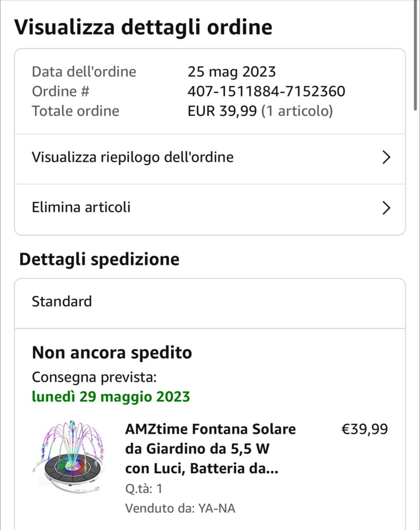Open AMZtime Fontana Solare product title
The height and width of the screenshot is (530, 420).
pyautogui.click(x=210, y=449)
